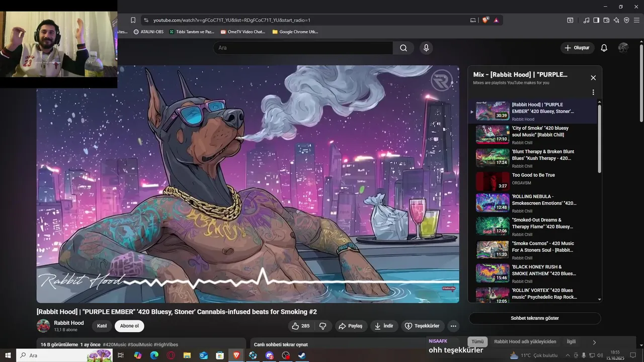
Task: Click the Oluştur create button
Action: click(577, 48)
